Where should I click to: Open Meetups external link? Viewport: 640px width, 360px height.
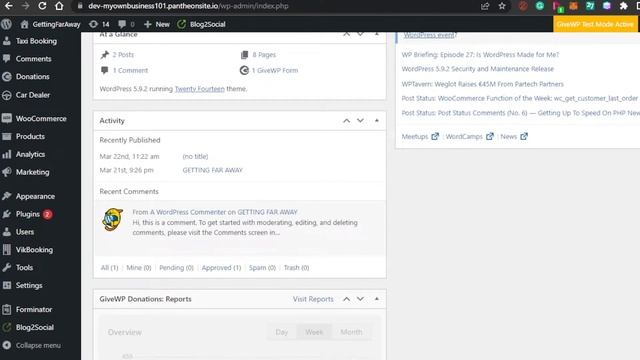point(420,137)
